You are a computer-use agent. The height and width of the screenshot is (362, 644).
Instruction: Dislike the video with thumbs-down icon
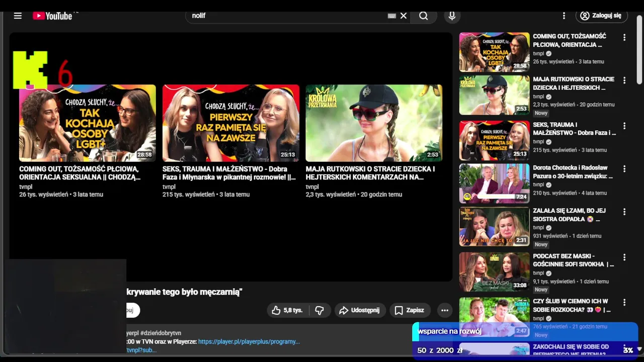319,310
